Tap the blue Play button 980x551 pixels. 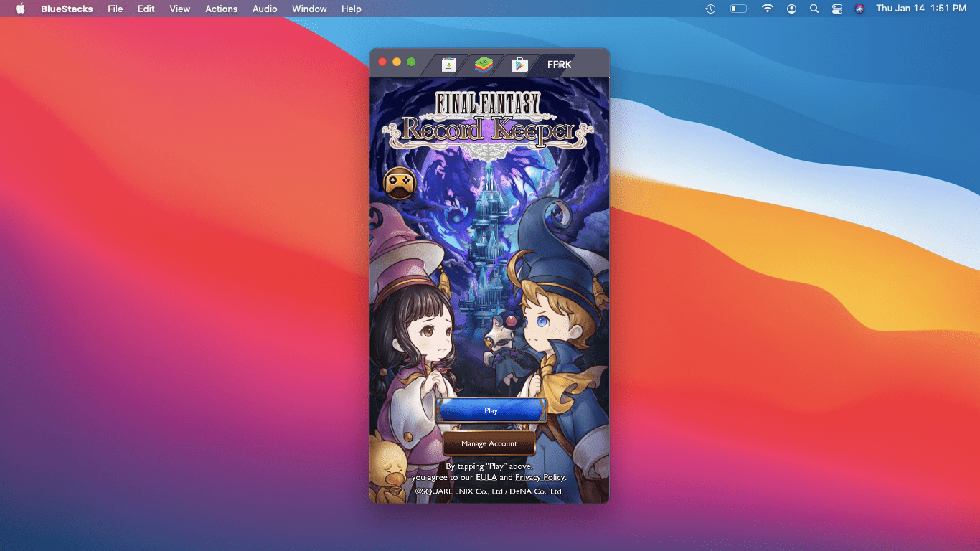coord(491,410)
